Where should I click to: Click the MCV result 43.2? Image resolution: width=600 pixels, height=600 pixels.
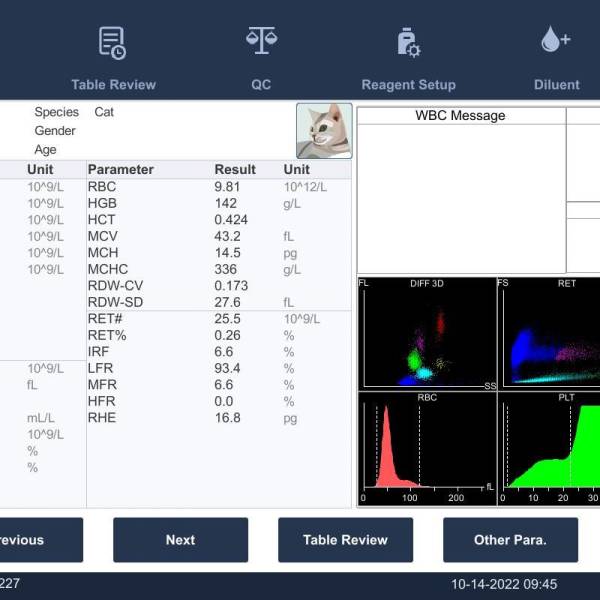227,236
